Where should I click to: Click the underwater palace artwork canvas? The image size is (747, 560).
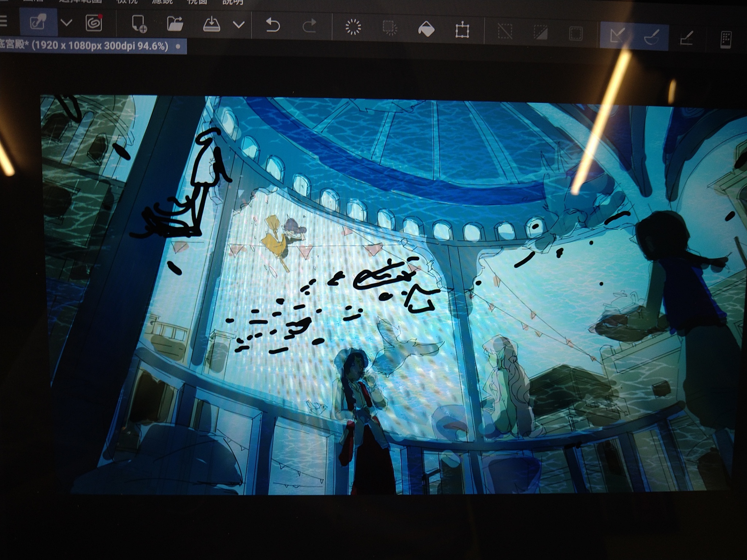tap(394, 295)
